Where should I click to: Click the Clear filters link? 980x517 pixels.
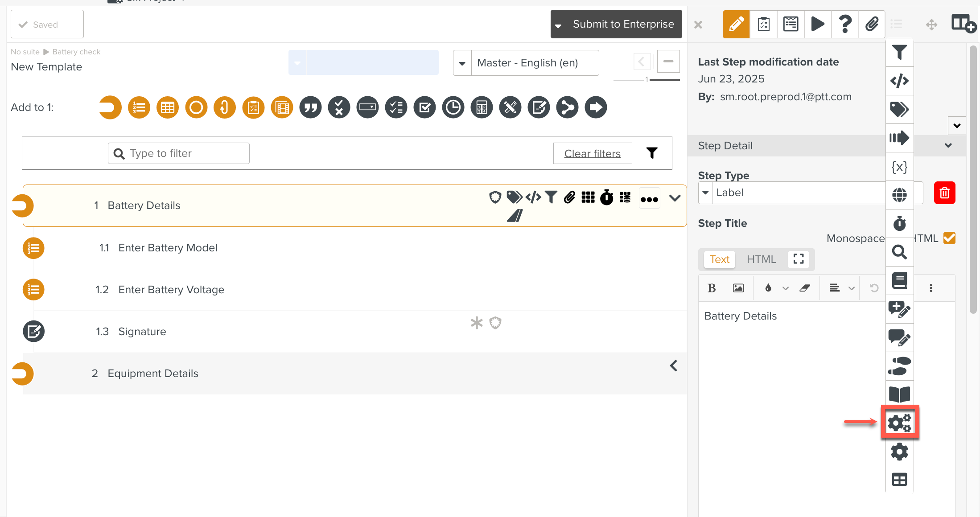[x=592, y=154]
